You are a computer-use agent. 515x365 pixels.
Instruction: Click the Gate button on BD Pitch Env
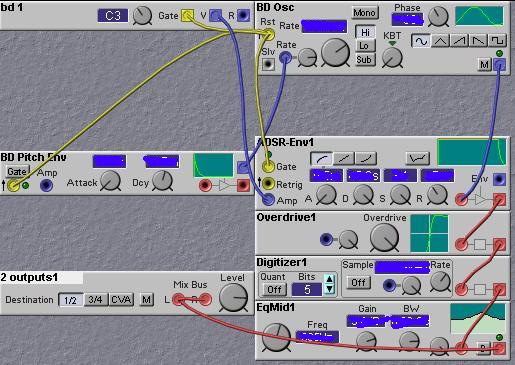pyautogui.click(x=17, y=172)
